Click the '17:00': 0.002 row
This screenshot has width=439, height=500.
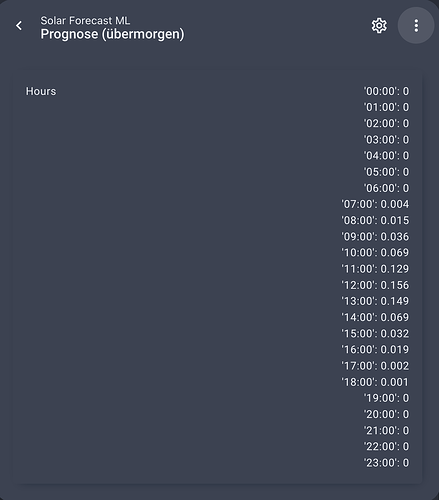click(x=375, y=366)
